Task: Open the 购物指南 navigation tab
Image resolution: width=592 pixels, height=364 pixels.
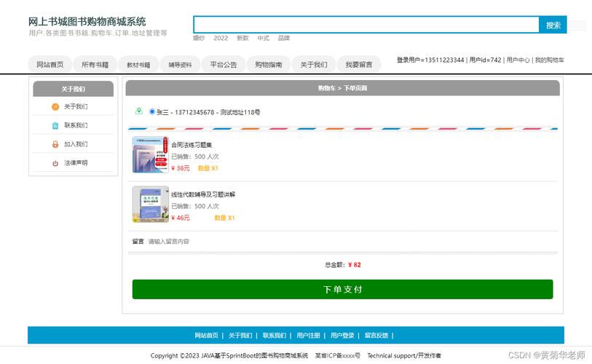Action: 269,65
